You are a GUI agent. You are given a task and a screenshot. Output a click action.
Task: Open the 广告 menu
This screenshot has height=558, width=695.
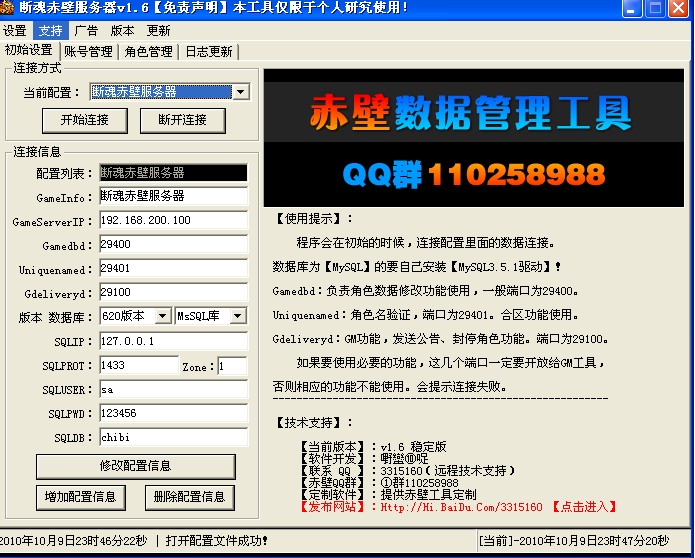click(x=87, y=31)
